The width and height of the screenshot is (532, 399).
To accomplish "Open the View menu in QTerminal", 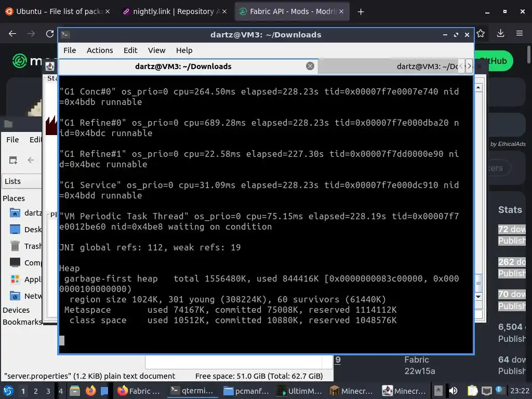I will click(x=156, y=50).
